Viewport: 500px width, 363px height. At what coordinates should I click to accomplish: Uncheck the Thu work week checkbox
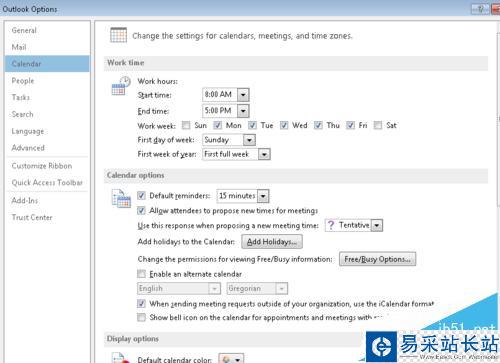click(x=318, y=125)
